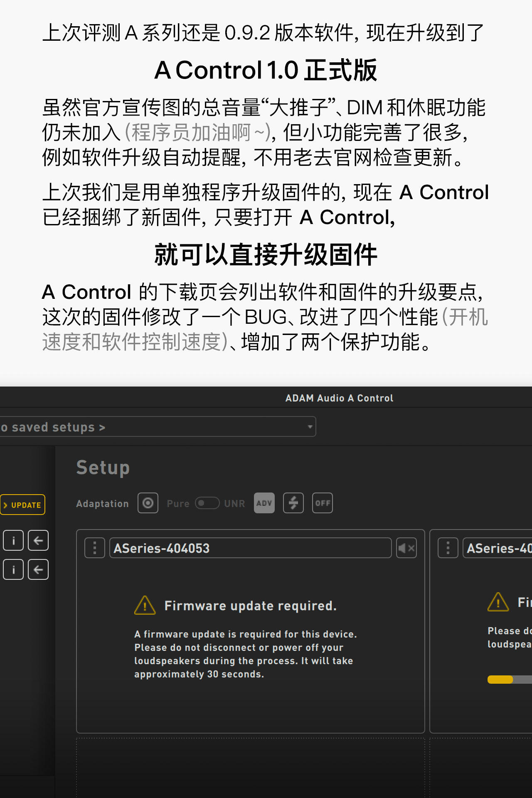Image resolution: width=532 pixels, height=798 pixels.
Task: Click the name field on the second speaker card
Action: (498, 548)
